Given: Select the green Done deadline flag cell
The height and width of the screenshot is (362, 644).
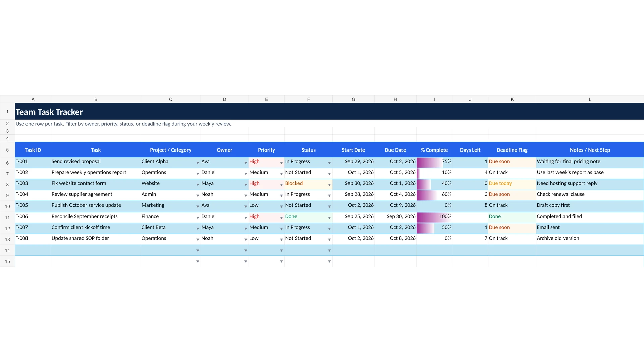Looking at the screenshot, I should point(512,218).
